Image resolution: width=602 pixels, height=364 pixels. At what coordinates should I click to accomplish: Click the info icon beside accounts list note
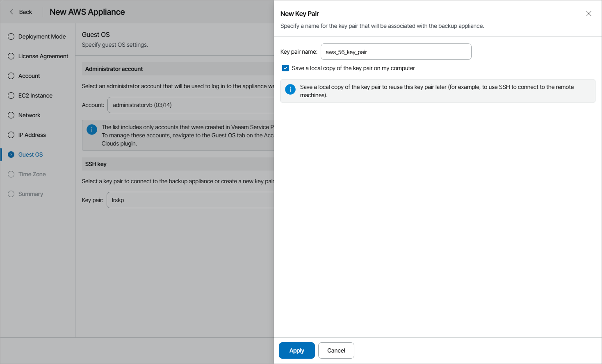pyautogui.click(x=92, y=130)
